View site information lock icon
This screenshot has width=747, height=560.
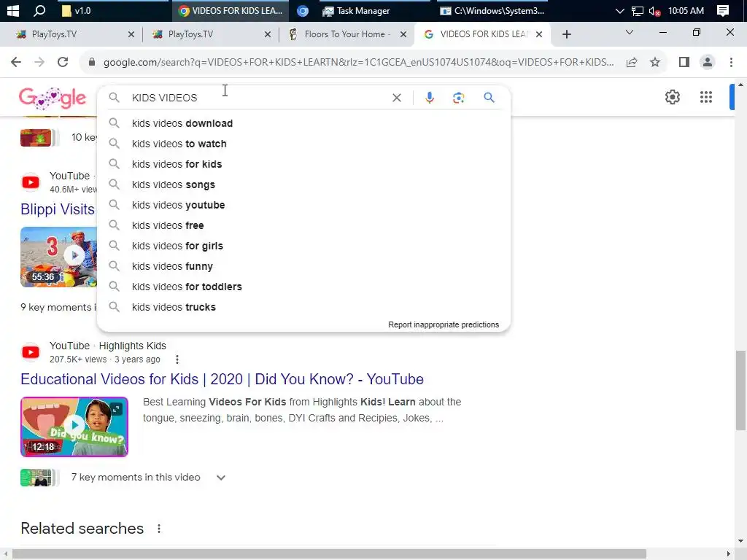(91, 62)
